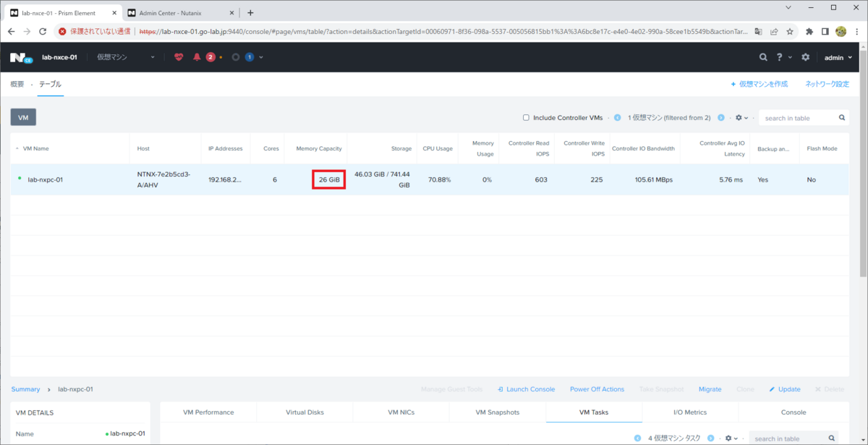Image resolution: width=868 pixels, height=445 pixels.
Task: Bookmark this page with the star icon
Action: pyautogui.click(x=790, y=31)
